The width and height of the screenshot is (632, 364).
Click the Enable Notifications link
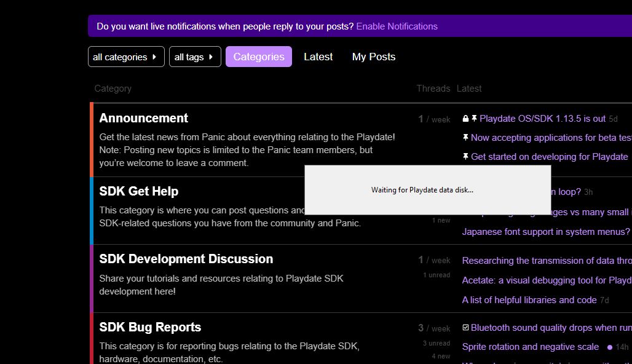click(397, 26)
